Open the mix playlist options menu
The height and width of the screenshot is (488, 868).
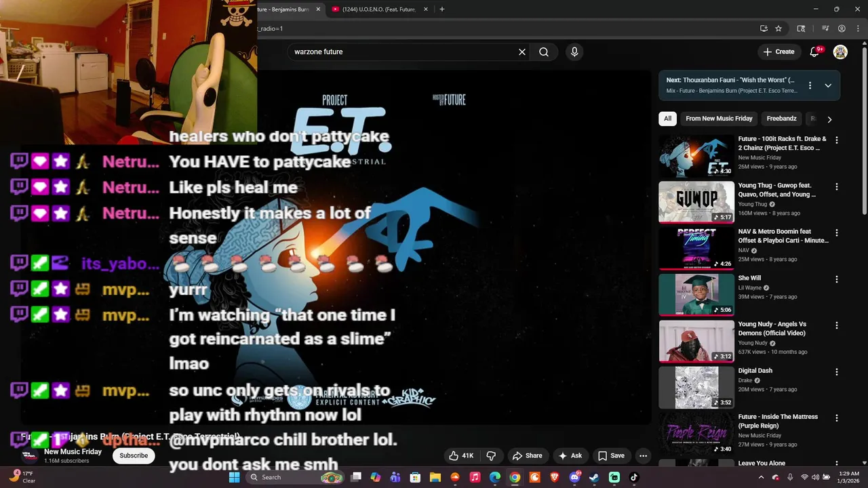coord(810,85)
